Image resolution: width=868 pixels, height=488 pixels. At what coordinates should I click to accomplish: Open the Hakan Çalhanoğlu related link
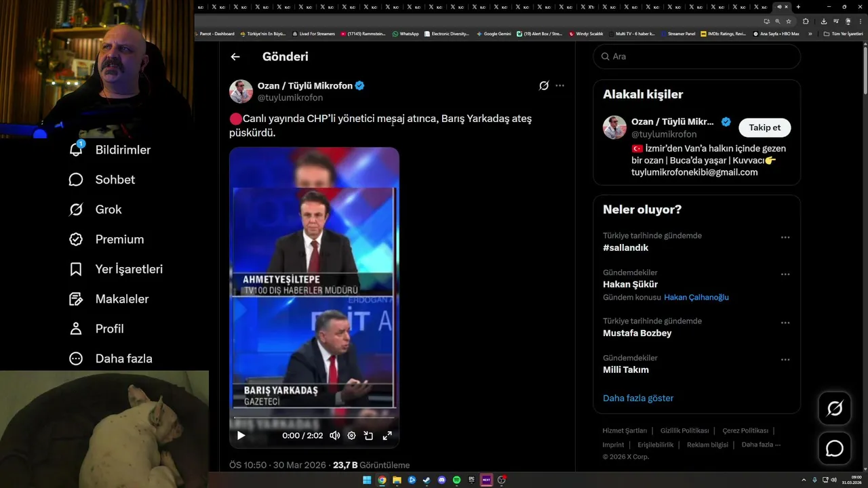pyautogui.click(x=696, y=297)
